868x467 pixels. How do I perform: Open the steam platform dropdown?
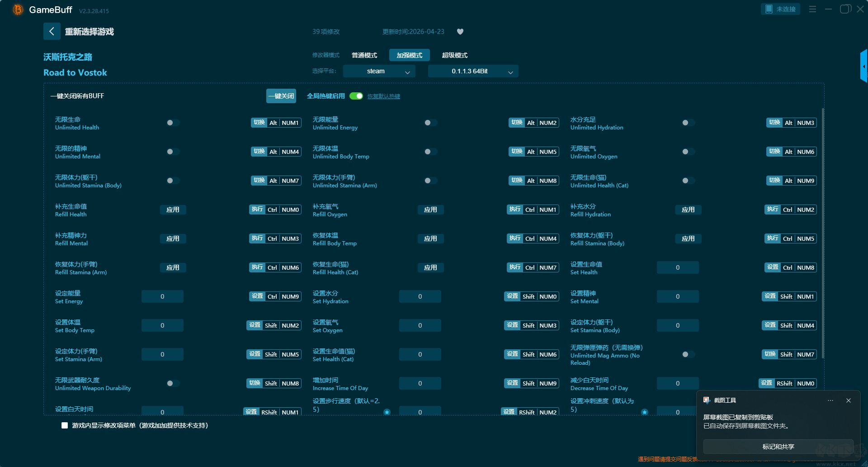379,71
